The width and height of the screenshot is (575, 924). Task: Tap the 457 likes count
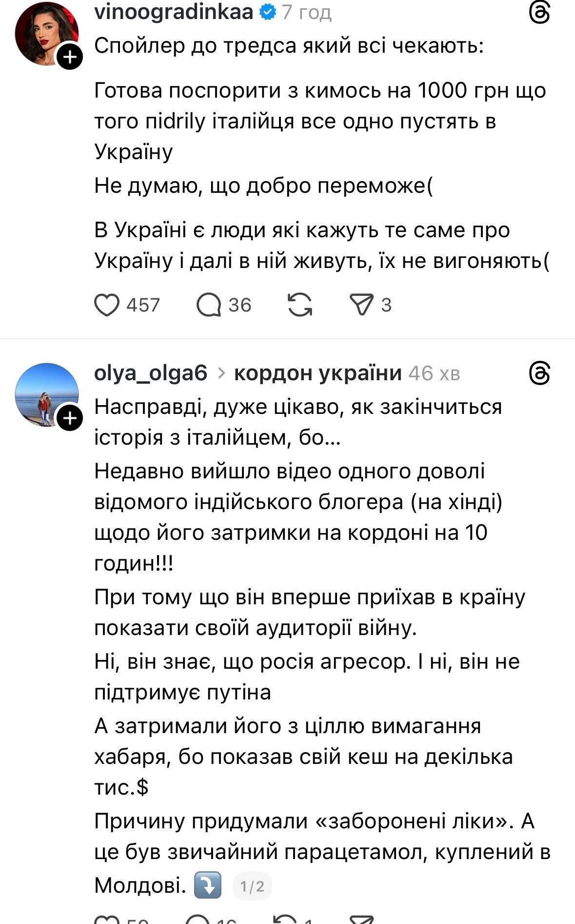[143, 306]
